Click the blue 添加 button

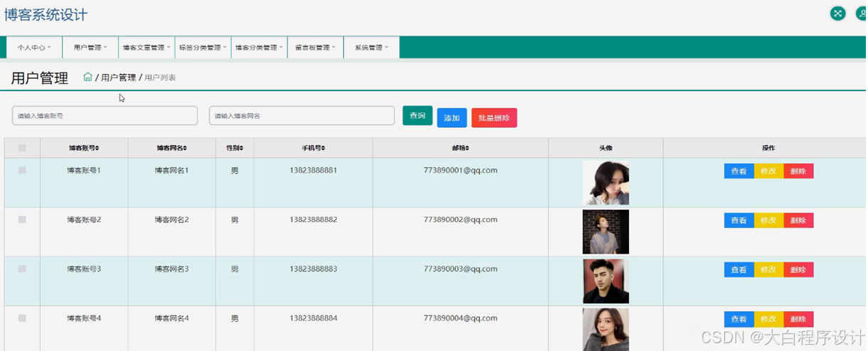(452, 118)
